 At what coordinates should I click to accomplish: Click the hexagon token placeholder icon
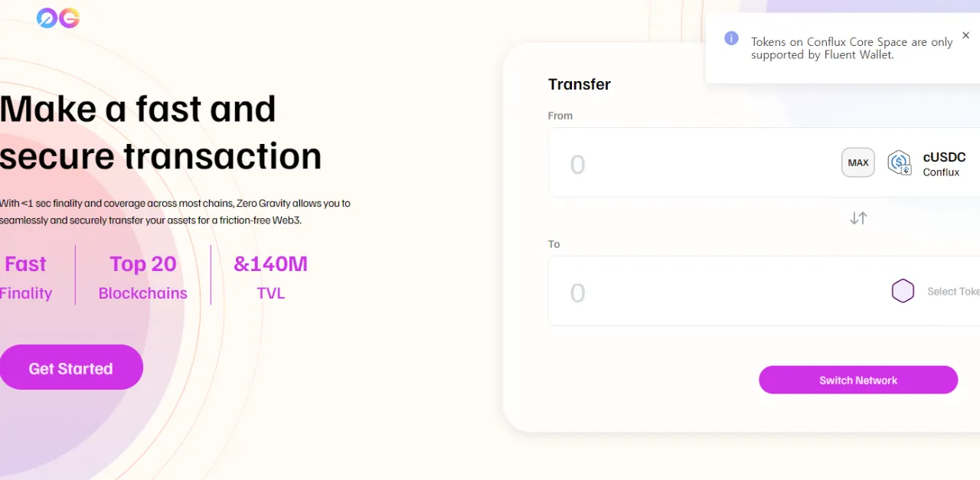click(x=903, y=292)
